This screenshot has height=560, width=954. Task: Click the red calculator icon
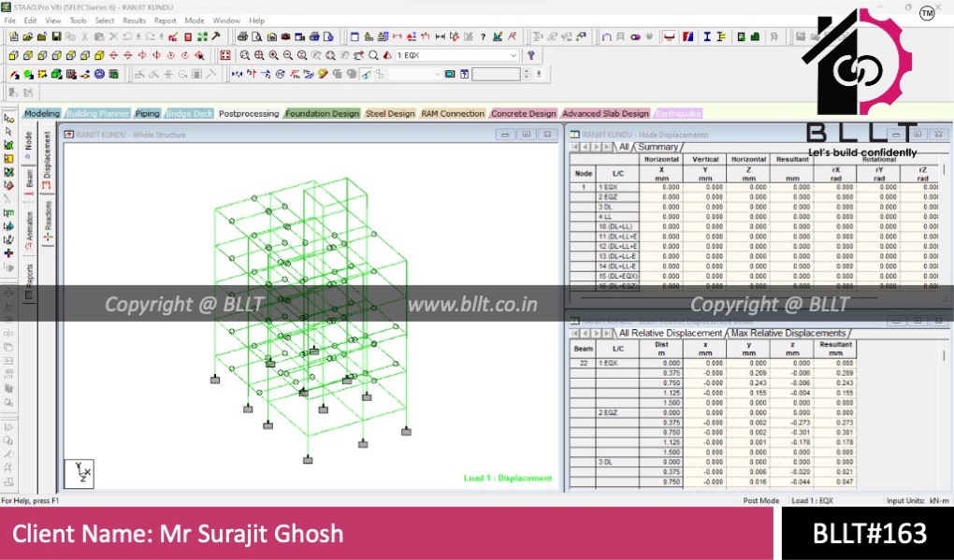pos(188,36)
